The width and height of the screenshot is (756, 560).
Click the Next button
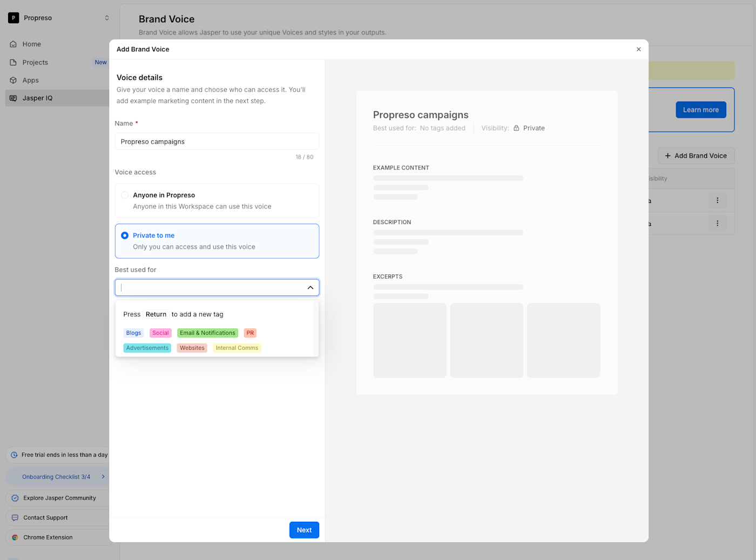304,530
